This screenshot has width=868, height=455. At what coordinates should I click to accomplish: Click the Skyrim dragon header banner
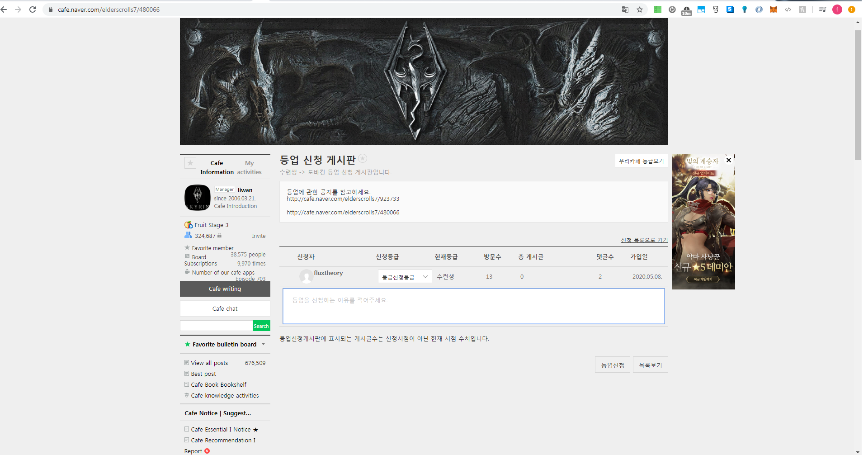pos(424,81)
